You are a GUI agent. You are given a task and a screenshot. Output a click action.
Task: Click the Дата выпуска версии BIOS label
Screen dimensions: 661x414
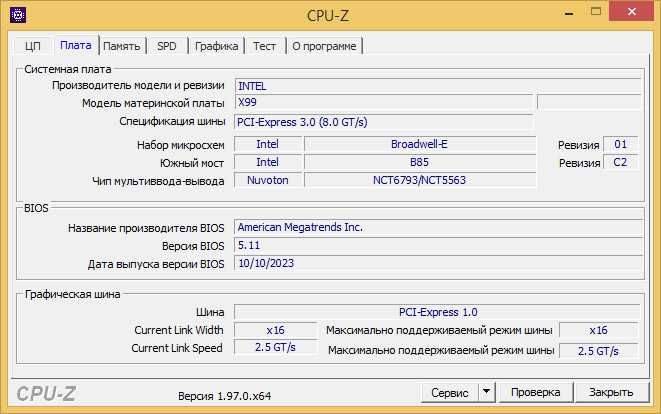pos(156,264)
